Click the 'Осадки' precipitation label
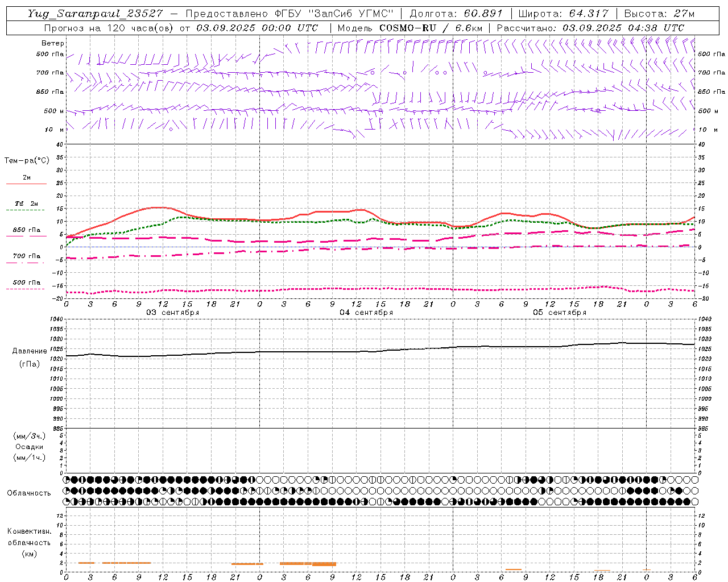 30,447
